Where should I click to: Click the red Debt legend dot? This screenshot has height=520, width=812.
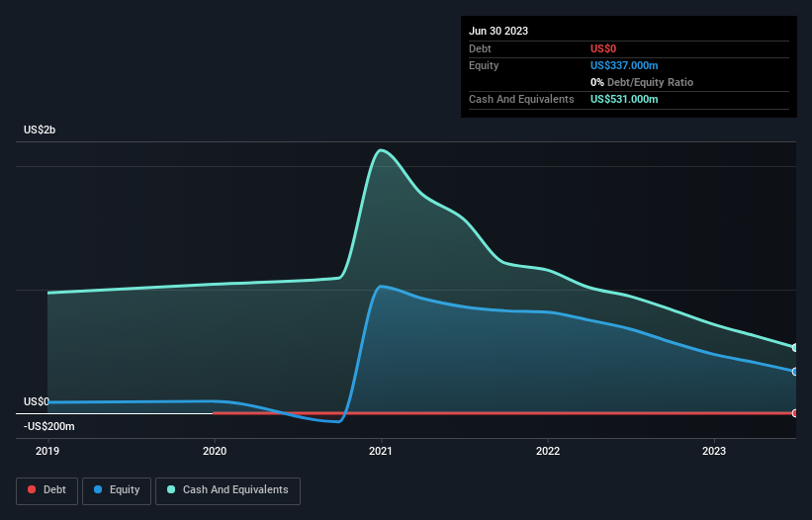[32, 489]
